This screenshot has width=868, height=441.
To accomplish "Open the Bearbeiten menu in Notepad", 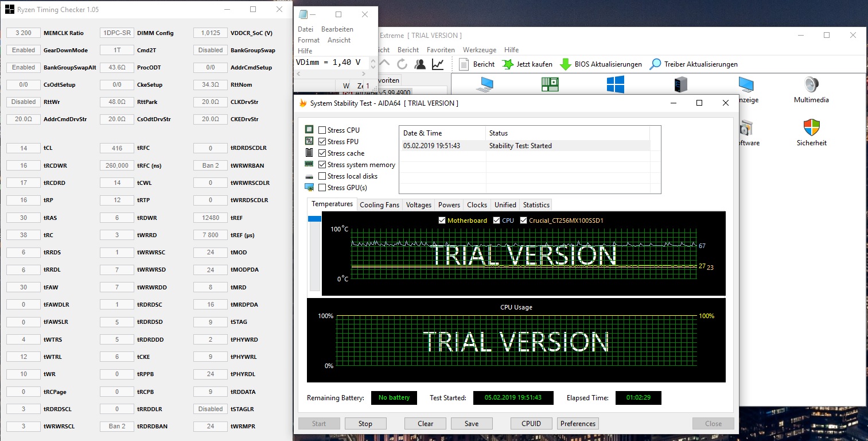I will coord(337,29).
